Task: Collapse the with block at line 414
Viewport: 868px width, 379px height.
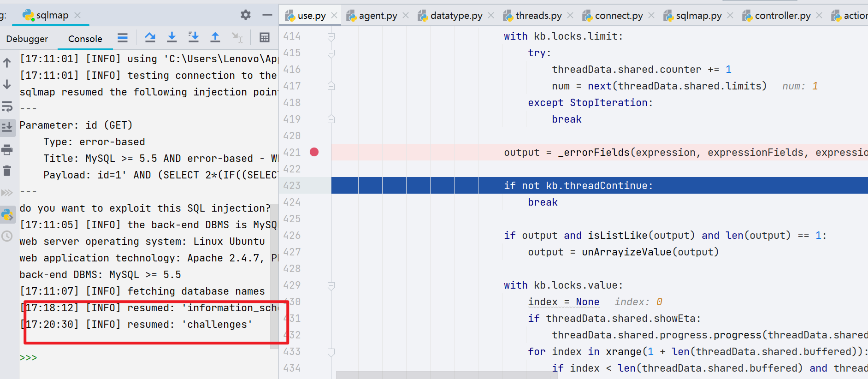Action: [x=331, y=36]
